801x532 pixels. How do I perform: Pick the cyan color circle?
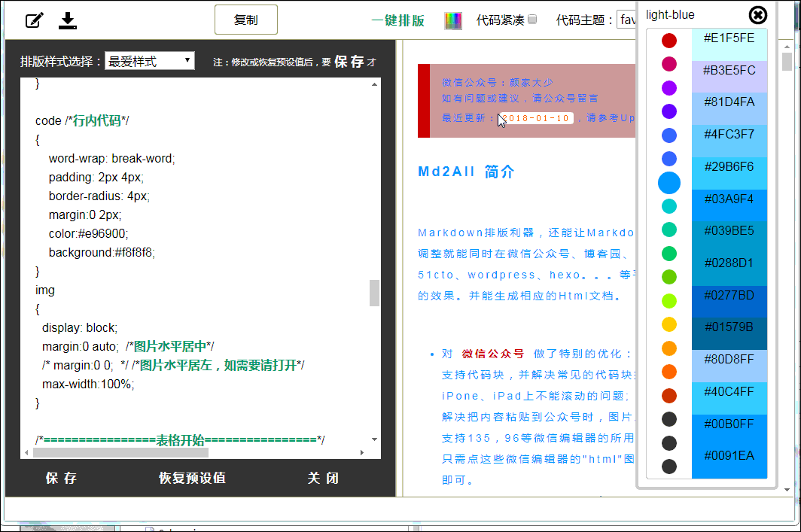669,206
